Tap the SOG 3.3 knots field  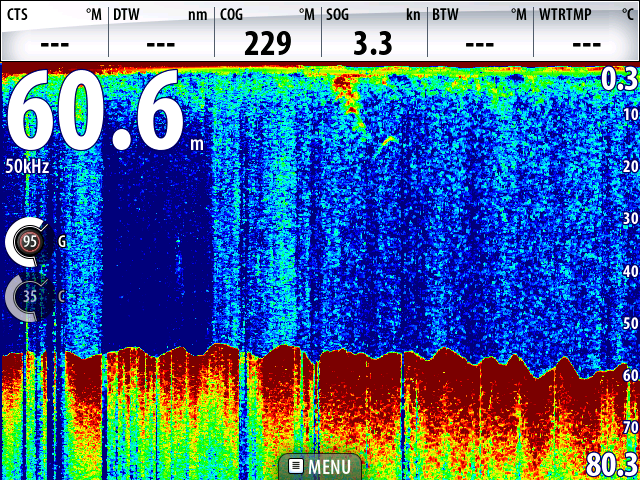pyautogui.click(x=373, y=31)
